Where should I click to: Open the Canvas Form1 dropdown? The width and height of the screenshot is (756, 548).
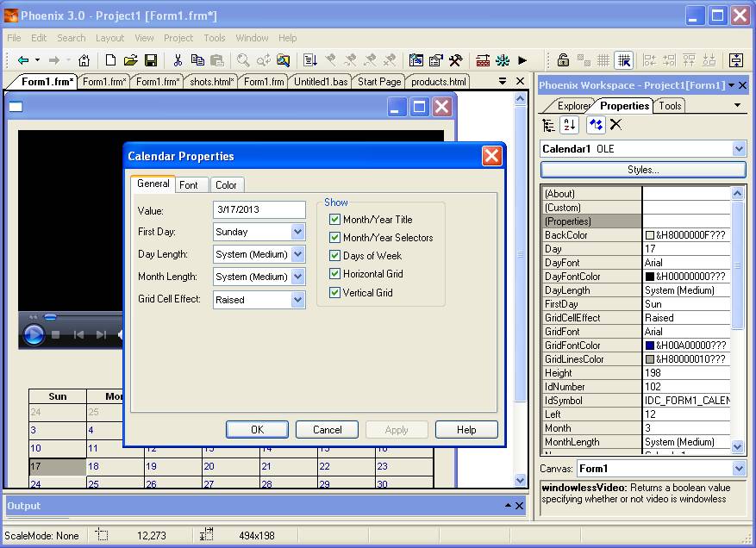(739, 468)
